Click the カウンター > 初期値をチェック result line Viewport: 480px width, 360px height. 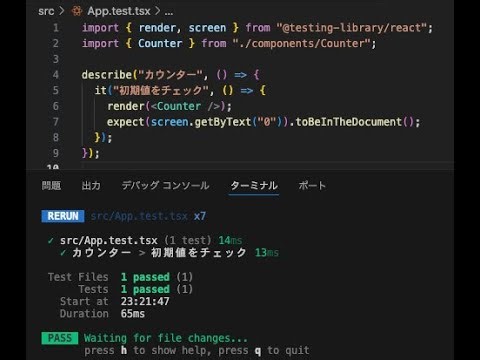pyautogui.click(x=170, y=253)
